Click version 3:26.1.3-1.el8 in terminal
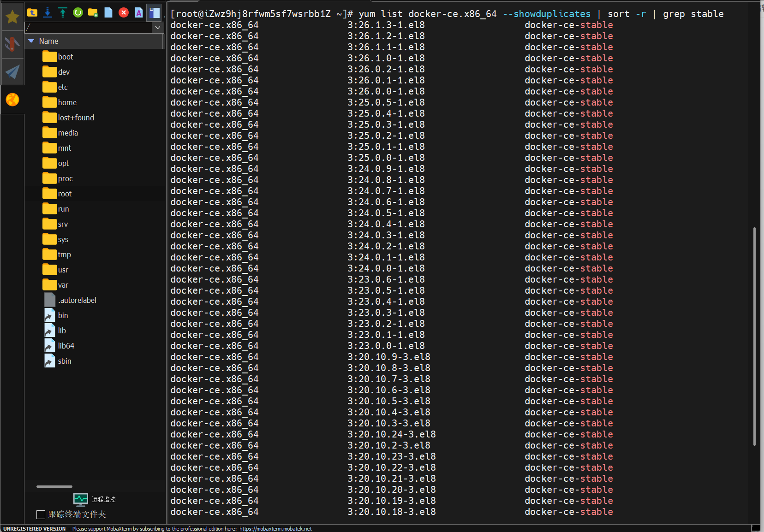764x532 pixels. 386,25
